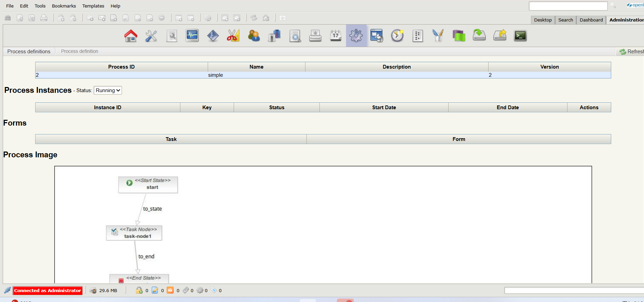Open the Templates menu
Image resolution: width=644 pixels, height=302 pixels.
click(x=93, y=6)
